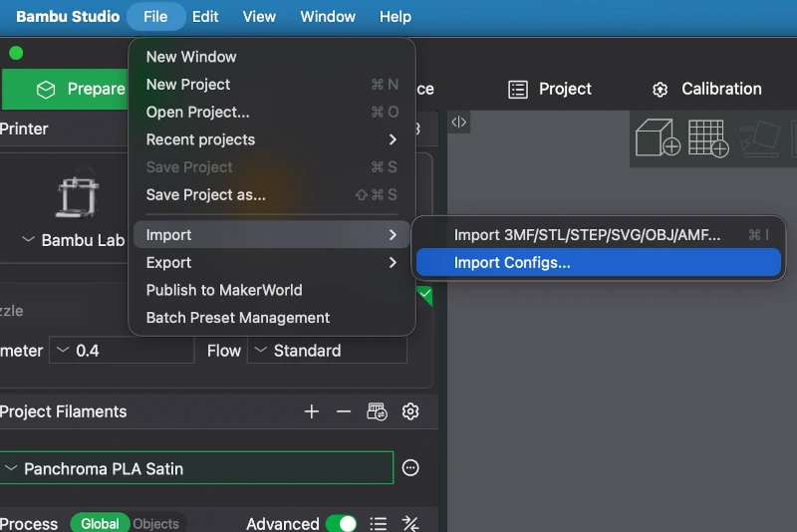Select New Window in File menu
This screenshot has height=532, width=797.
[271, 57]
